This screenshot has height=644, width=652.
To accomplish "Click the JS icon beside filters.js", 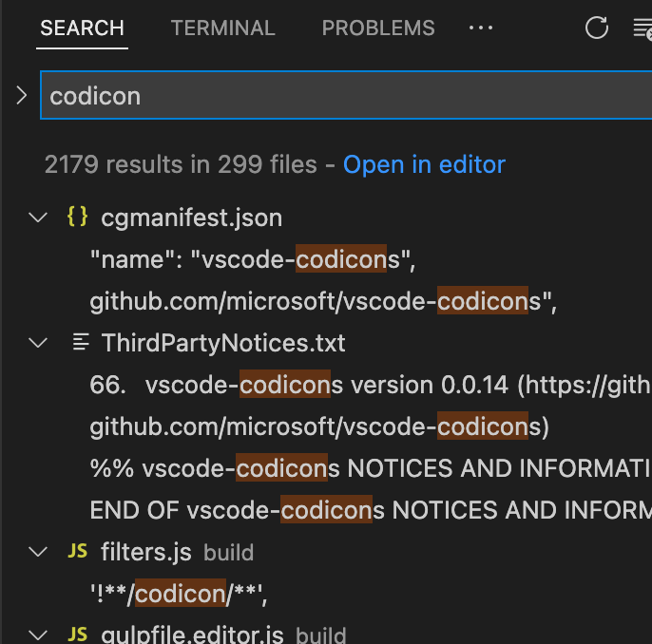I will (x=79, y=552).
